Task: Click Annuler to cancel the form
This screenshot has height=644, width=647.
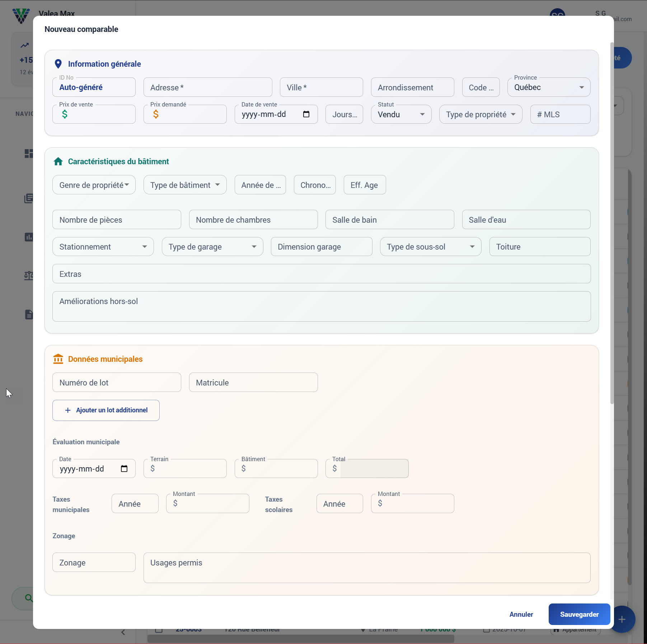Action: click(x=521, y=614)
